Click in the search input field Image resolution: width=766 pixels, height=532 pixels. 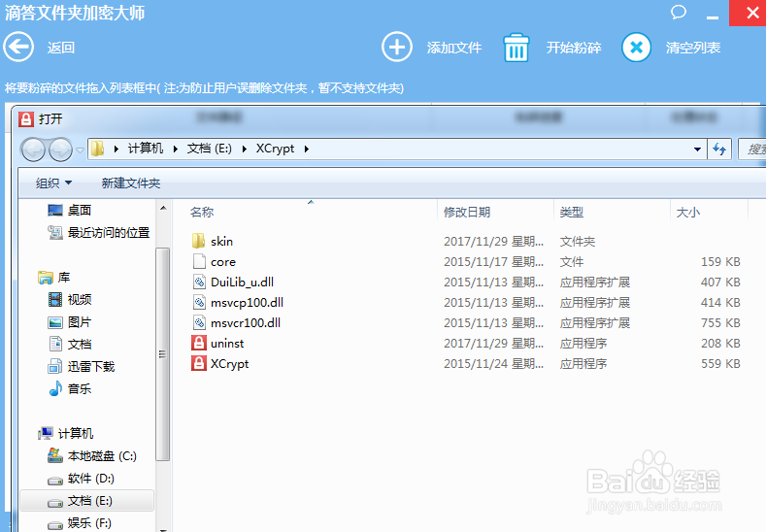pyautogui.click(x=752, y=149)
